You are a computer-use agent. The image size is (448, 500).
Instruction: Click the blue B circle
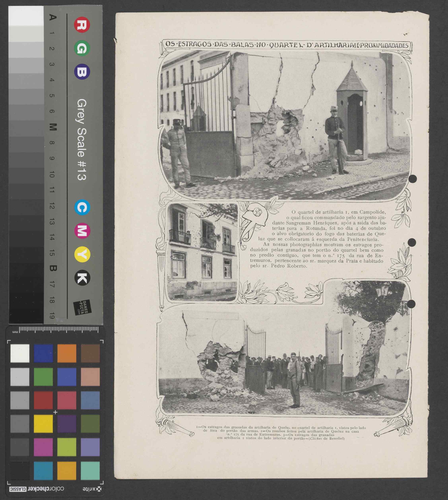click(x=82, y=72)
